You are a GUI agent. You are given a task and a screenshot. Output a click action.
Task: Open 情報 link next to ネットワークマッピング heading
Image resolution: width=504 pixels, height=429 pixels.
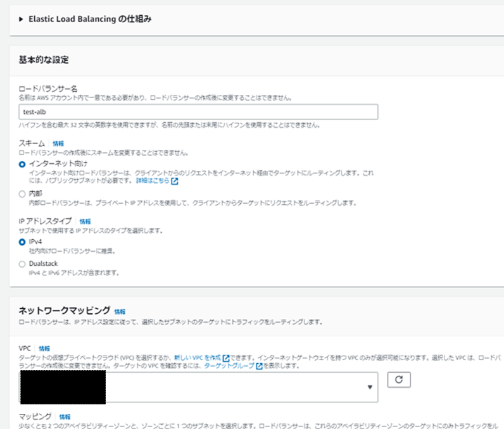click(120, 311)
